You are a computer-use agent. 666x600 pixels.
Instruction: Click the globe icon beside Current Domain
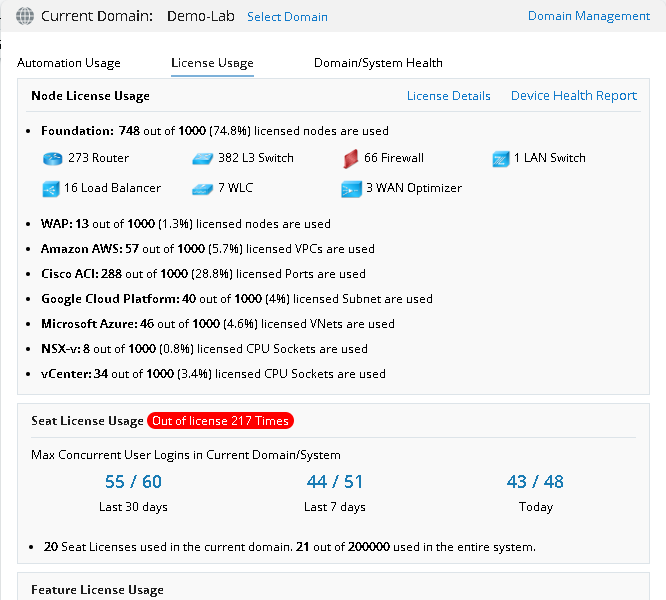[x=25, y=16]
